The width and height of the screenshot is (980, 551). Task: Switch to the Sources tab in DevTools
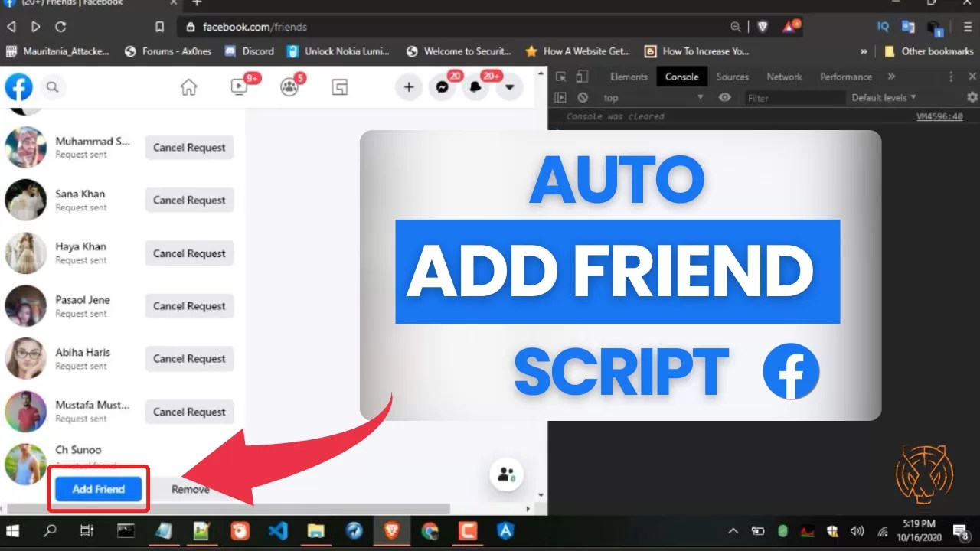tap(733, 77)
